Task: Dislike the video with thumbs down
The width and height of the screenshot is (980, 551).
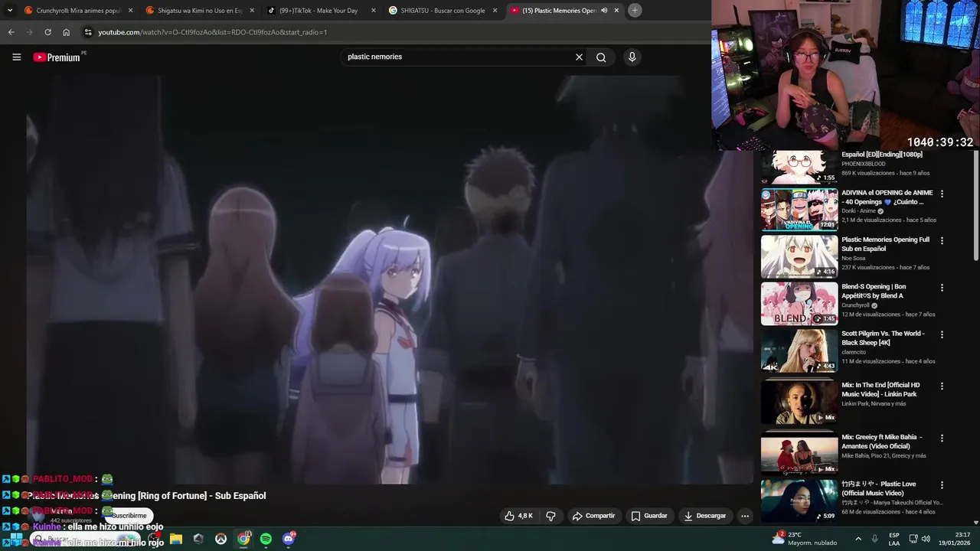Action: 550,516
